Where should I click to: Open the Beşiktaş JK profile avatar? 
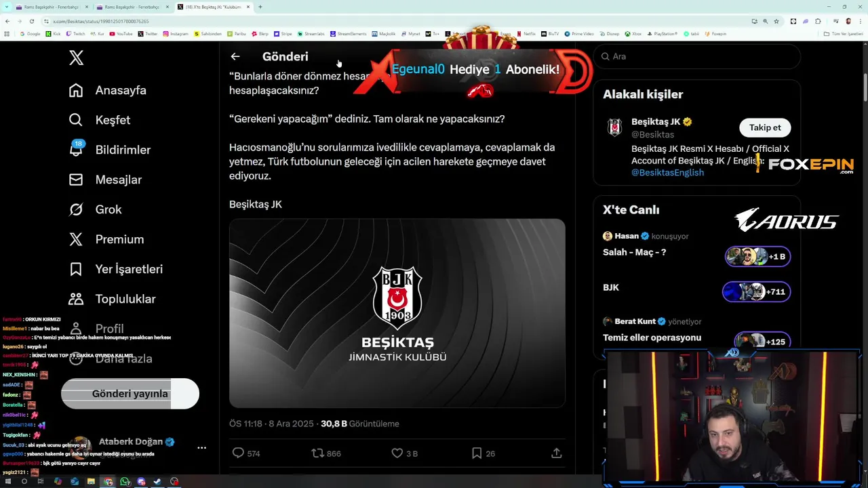tap(615, 127)
